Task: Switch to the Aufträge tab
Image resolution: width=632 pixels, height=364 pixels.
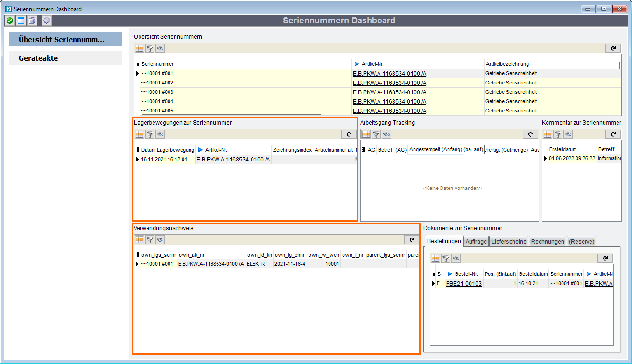Action: [x=476, y=241]
